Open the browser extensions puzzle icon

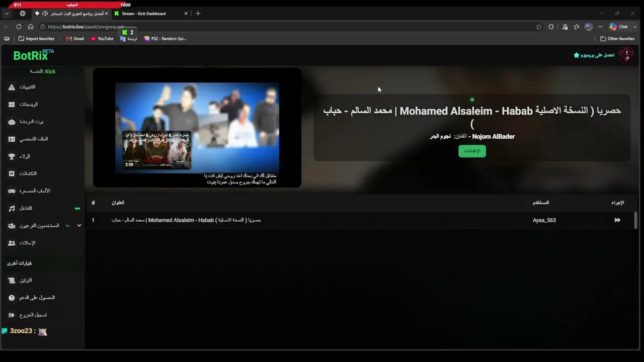[x=551, y=27]
